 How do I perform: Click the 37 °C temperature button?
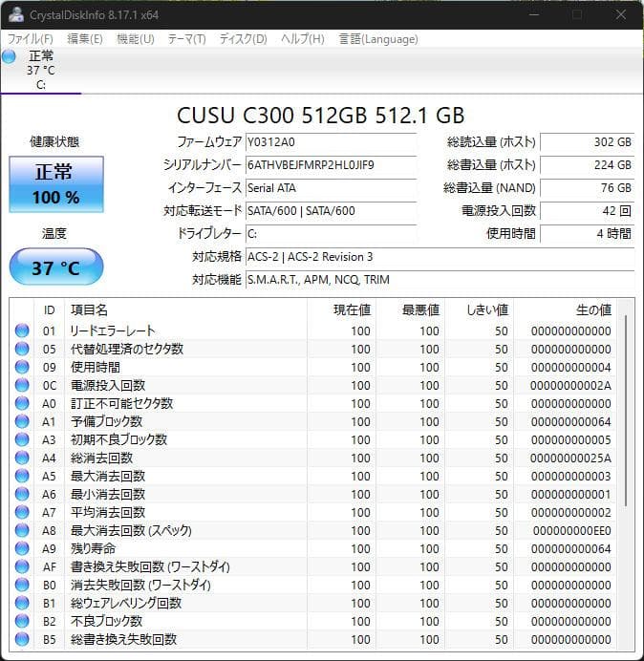[x=56, y=267]
